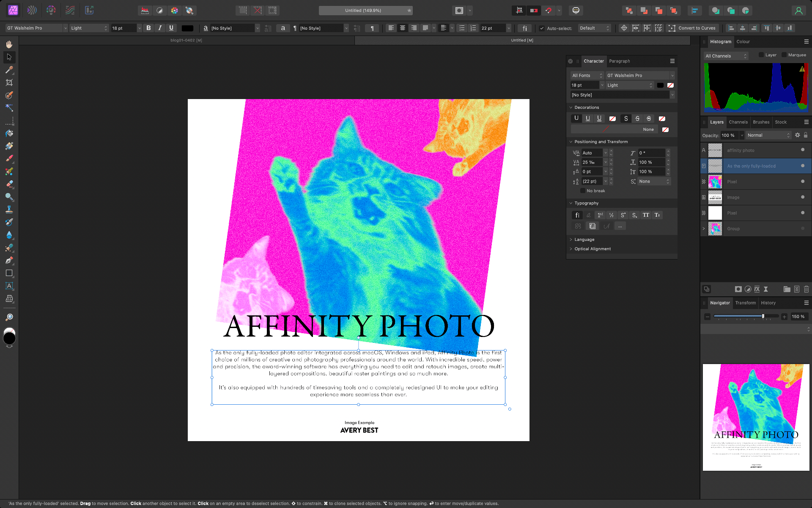
Task: Toggle italic text formatting
Action: coord(160,28)
